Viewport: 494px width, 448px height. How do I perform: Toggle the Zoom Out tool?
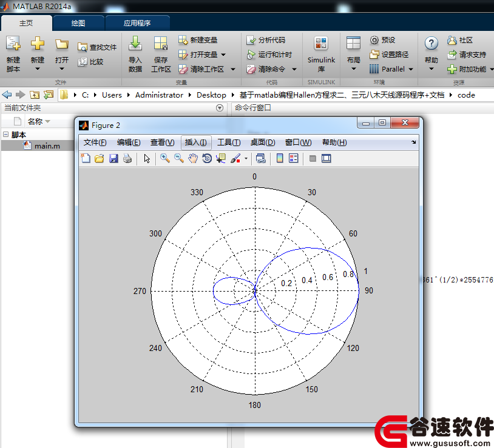(x=178, y=158)
